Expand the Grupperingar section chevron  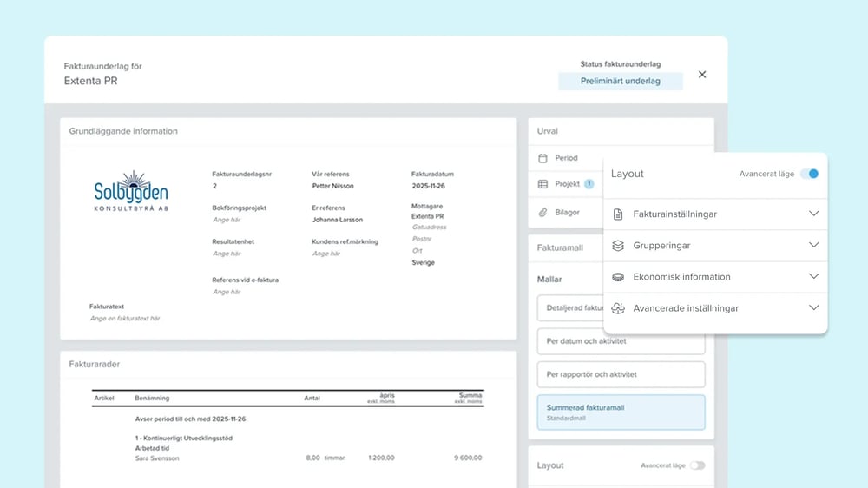[x=813, y=246]
